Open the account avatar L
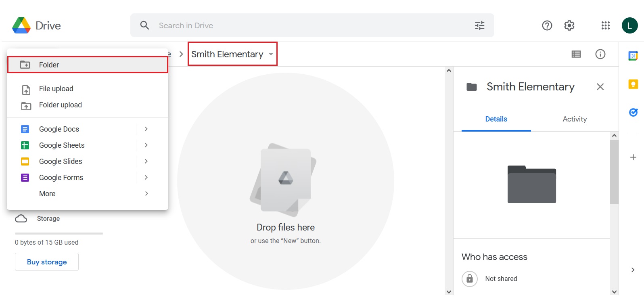Viewport: 644px width, 306px height. pos(629,25)
